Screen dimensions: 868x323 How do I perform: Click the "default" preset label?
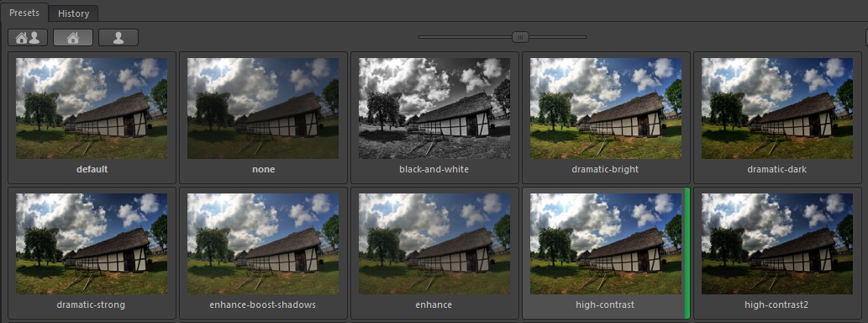92,170
